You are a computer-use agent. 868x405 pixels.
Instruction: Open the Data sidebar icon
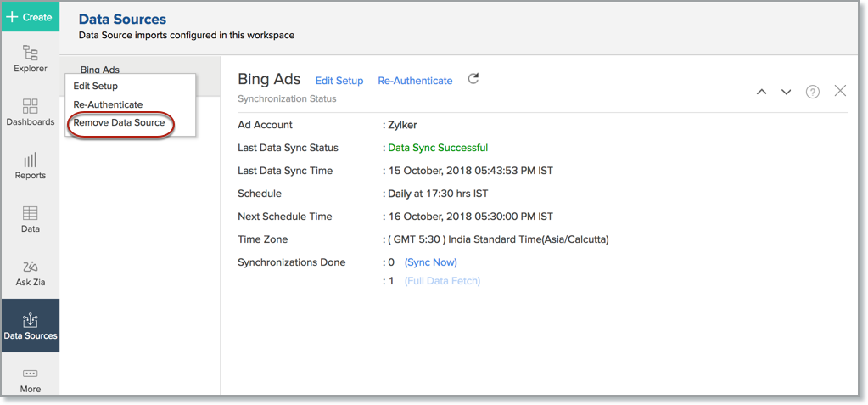coord(31,219)
